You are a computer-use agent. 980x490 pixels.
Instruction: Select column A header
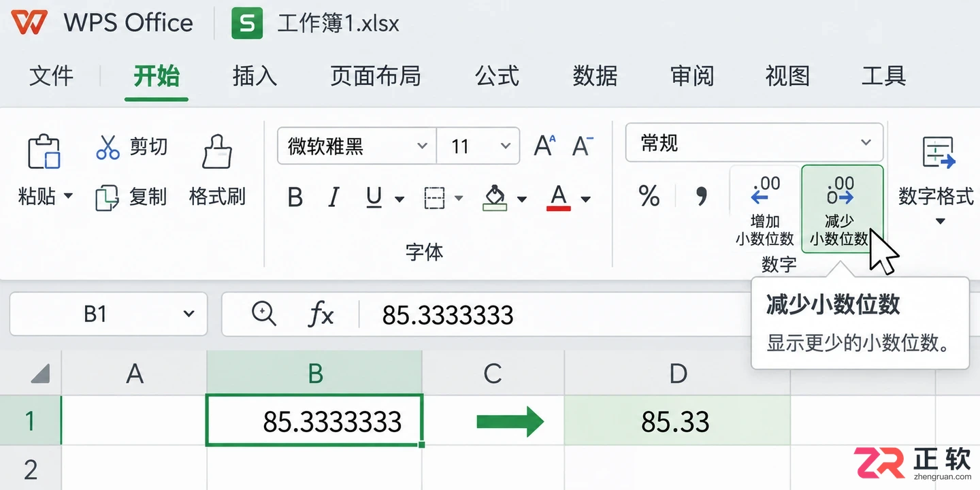(135, 373)
